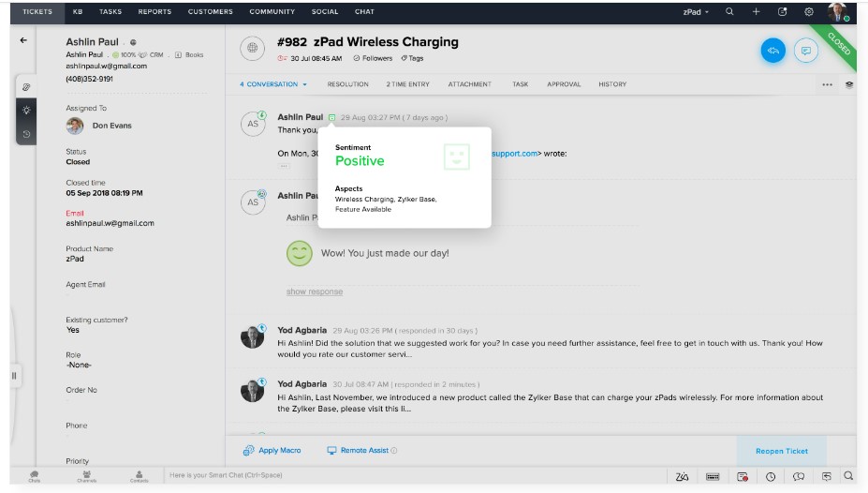Click the Smart Chat input field
Viewport: 868px width, 493px height.
point(415,475)
